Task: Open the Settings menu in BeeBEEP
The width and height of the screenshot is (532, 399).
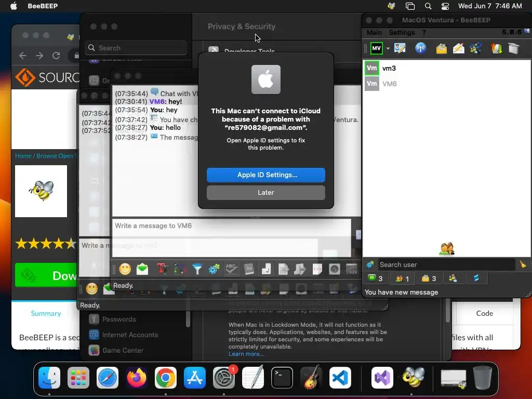Action: [402, 33]
